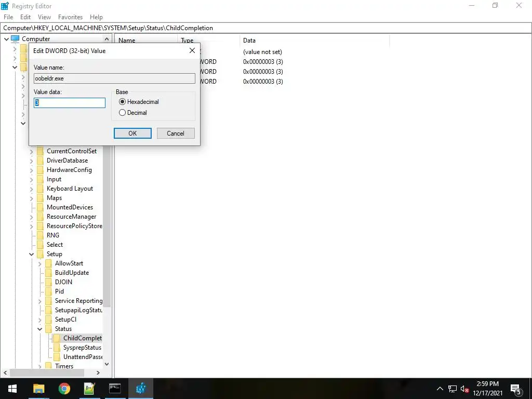
Task: Select the UnattendPasses folder icon
Action: pos(57,357)
